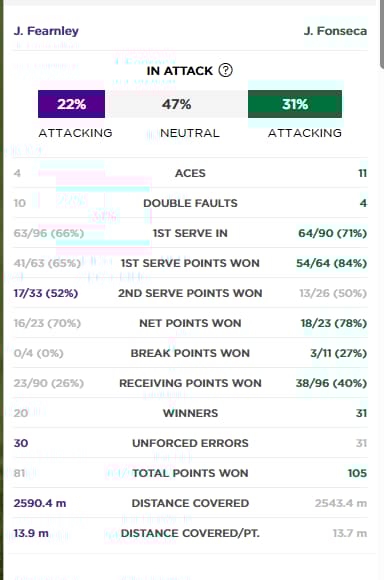Select the purple 22% attacking bar
384x580 pixels.
tap(71, 104)
